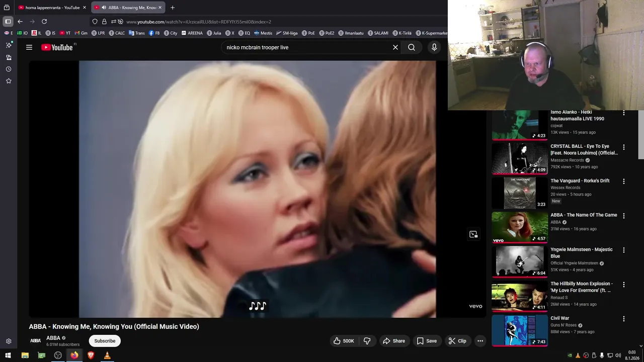
Task: Save the video to a playlist
Action: click(427, 341)
